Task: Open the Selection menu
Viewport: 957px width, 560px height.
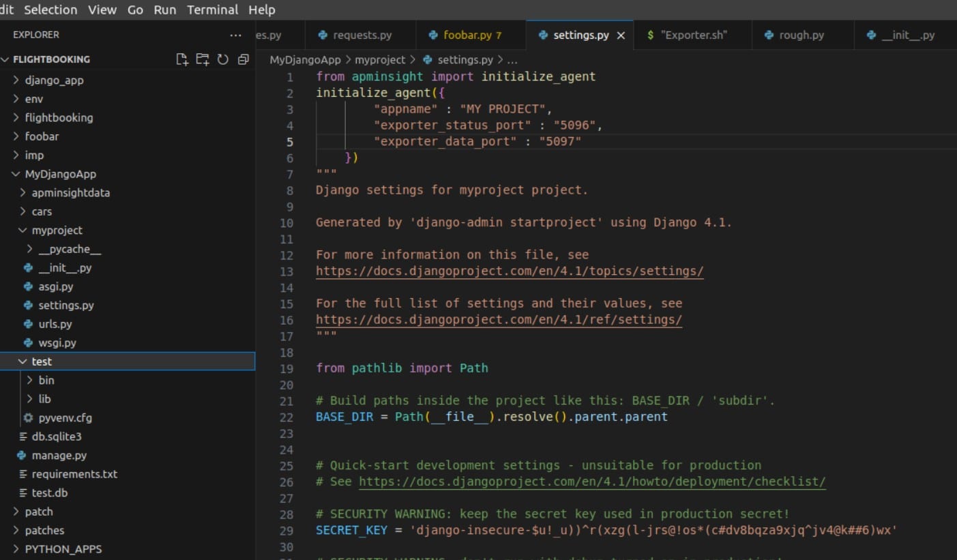Action: click(50, 10)
